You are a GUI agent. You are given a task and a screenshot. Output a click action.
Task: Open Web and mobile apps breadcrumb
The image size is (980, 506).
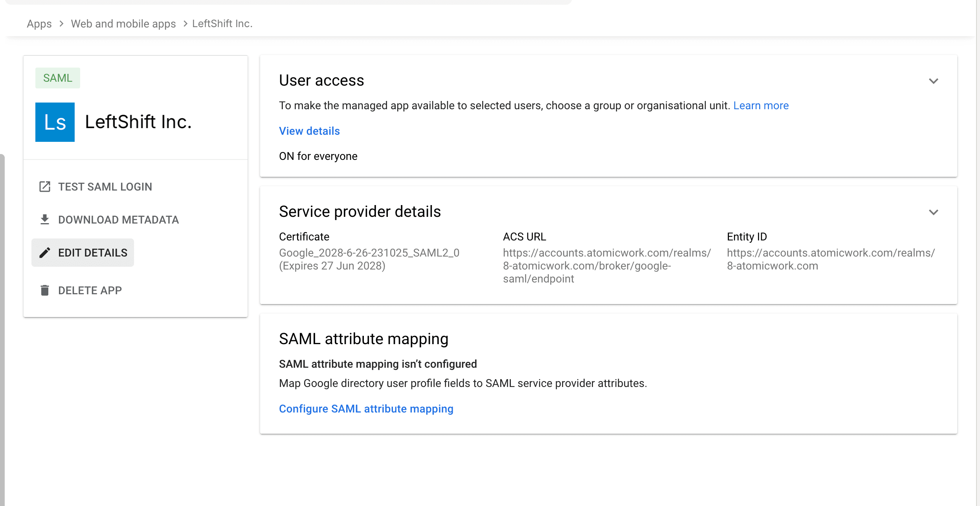point(123,24)
